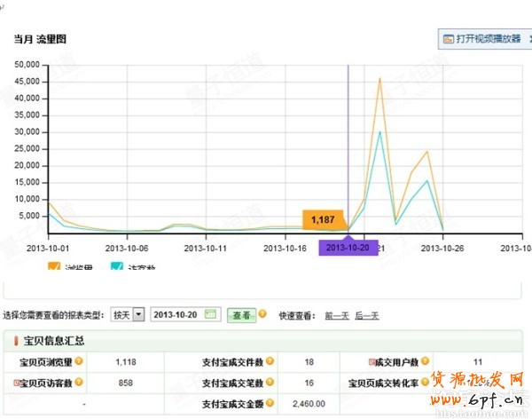Click help icon beside 支付宝成交金额
532x419 pixels.
tap(270, 402)
